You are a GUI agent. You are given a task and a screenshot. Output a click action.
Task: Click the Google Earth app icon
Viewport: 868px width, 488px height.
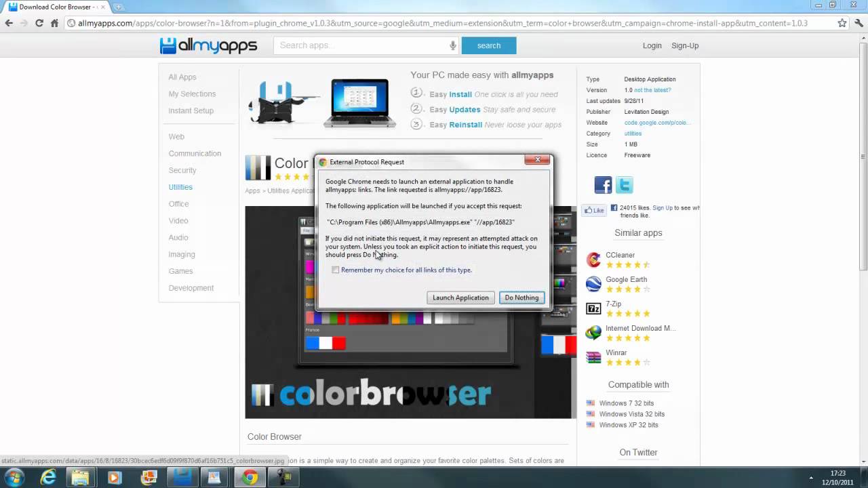[593, 284]
